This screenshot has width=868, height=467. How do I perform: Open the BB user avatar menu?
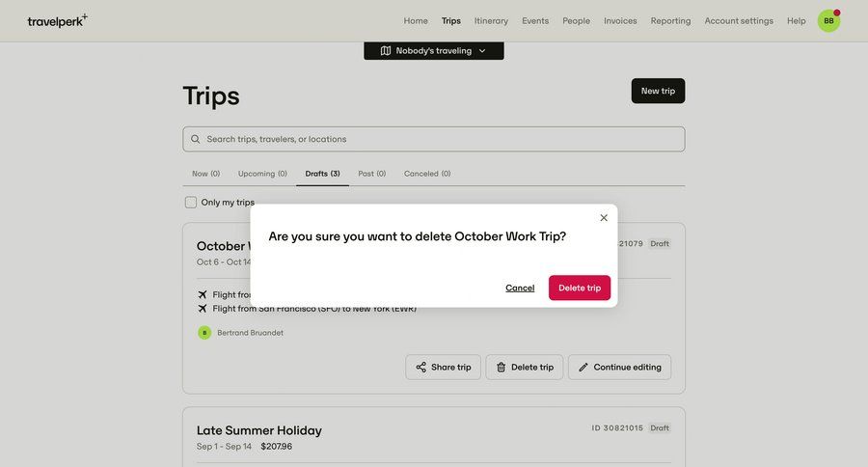pos(828,20)
